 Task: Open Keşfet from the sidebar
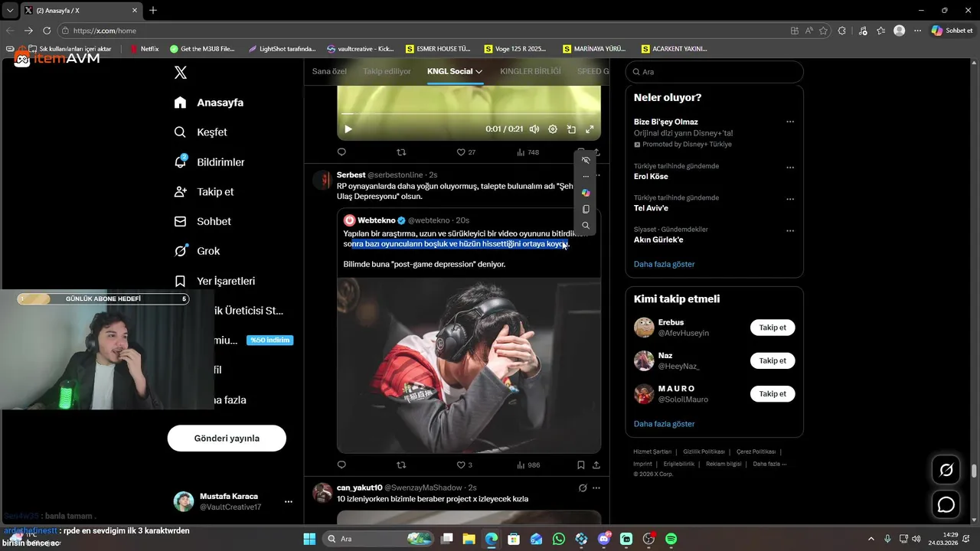pos(201,132)
